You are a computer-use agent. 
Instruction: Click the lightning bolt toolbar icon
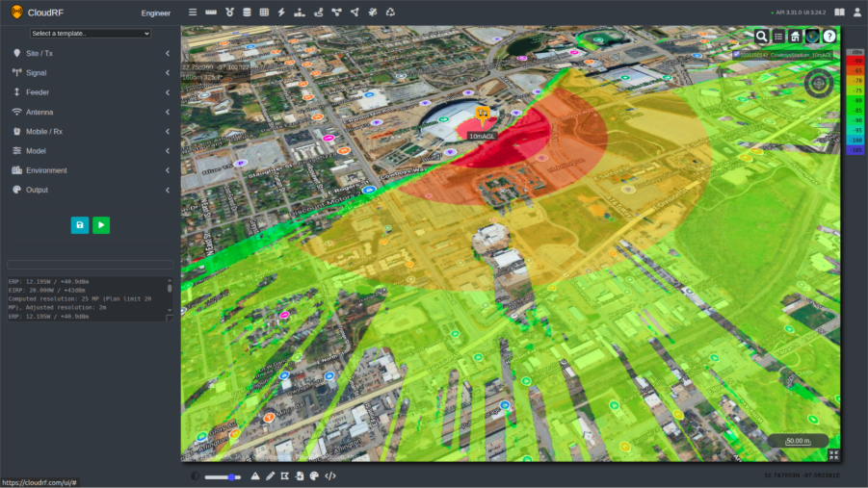[x=281, y=13]
